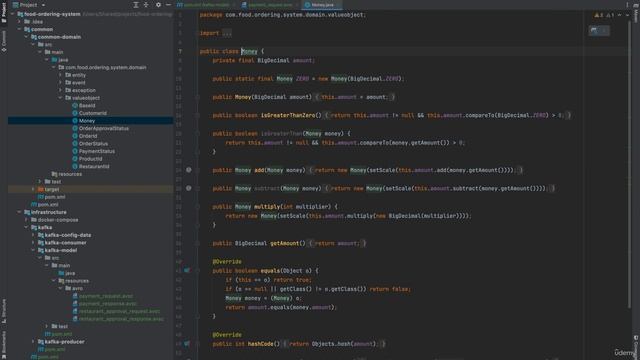640x360 pixels.
Task: Open payment_request.avsc file in tree
Action: (x=105, y=296)
